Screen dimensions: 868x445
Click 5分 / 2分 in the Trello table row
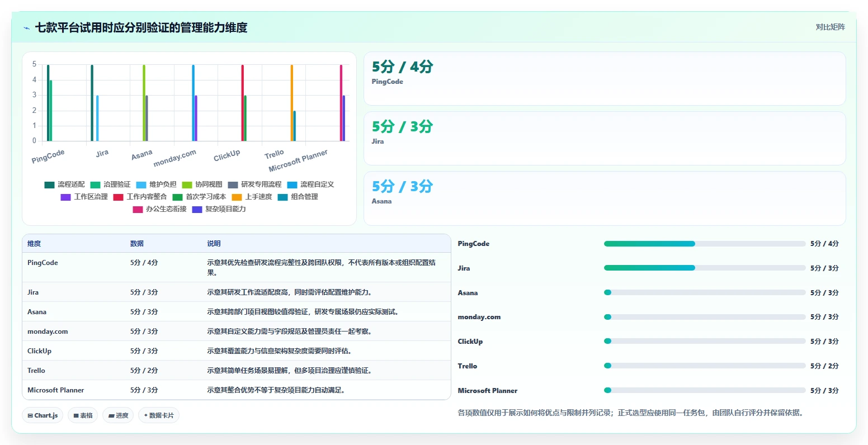point(144,371)
